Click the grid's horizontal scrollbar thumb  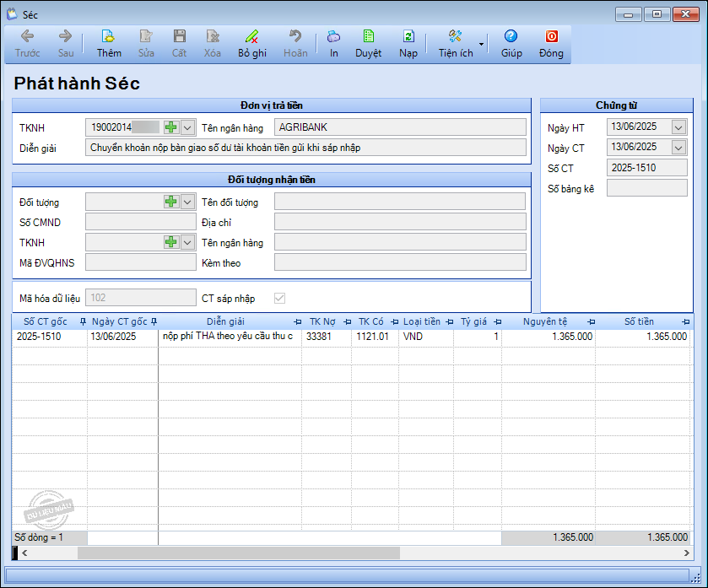coord(239,553)
